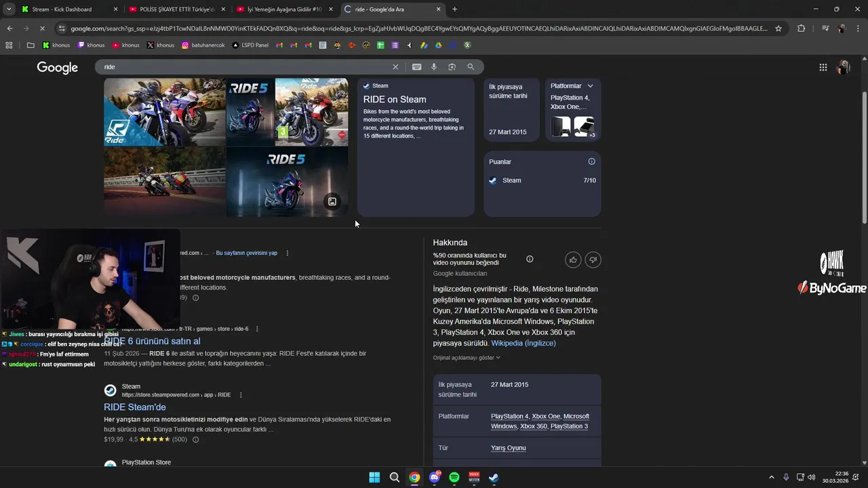Open the Google apps grid

click(823, 67)
